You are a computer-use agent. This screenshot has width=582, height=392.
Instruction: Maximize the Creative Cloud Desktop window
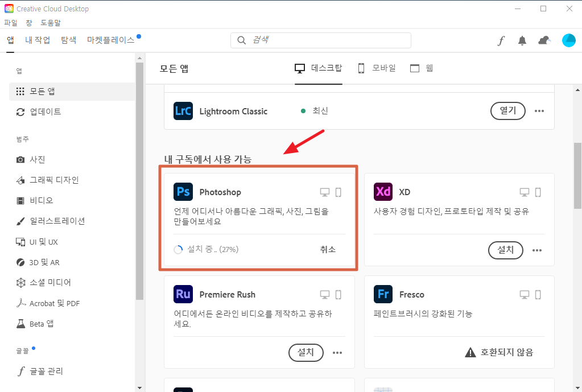tap(543, 9)
